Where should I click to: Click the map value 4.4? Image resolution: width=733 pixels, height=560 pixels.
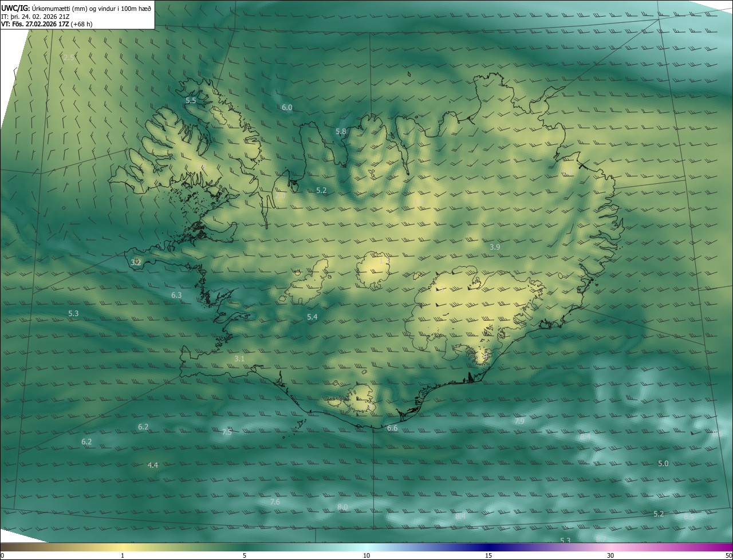pyautogui.click(x=152, y=465)
